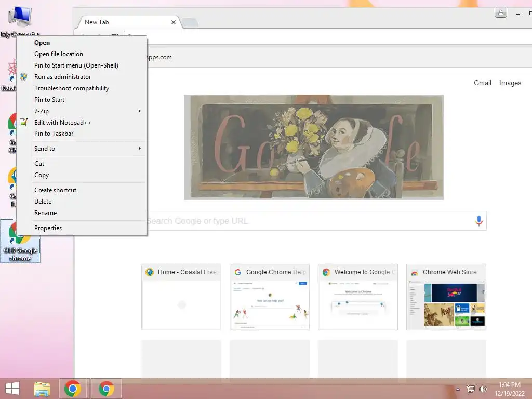Expand the 7-Zip submenu

point(82,111)
